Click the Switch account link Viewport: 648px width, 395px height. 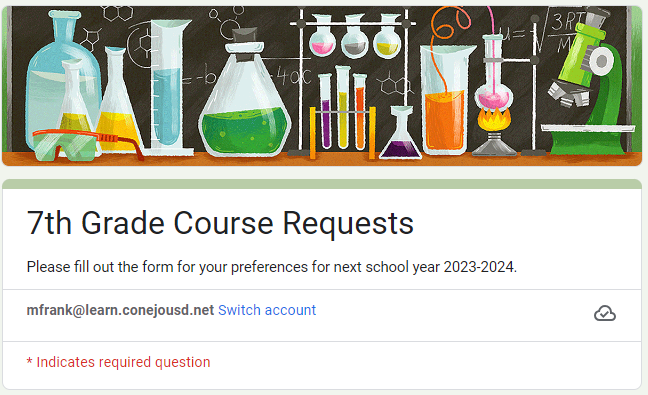[267, 310]
